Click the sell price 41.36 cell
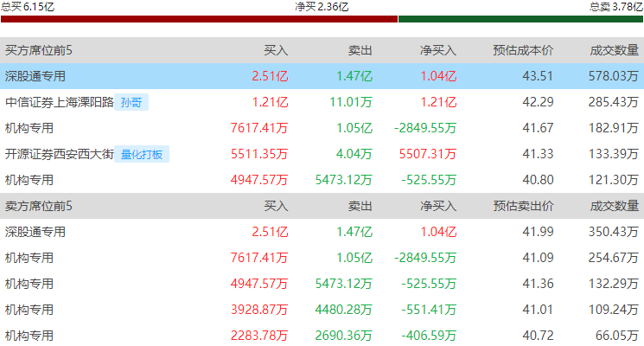The image size is (644, 346). click(538, 284)
